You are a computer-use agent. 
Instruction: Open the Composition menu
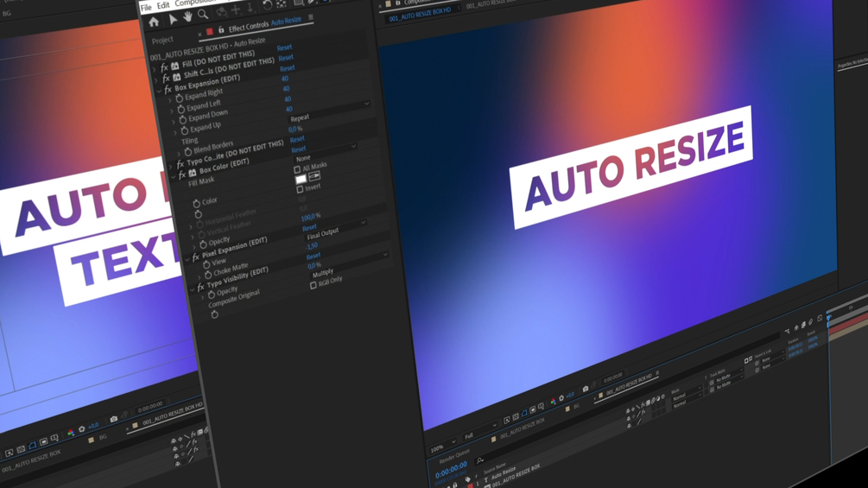click(x=195, y=3)
